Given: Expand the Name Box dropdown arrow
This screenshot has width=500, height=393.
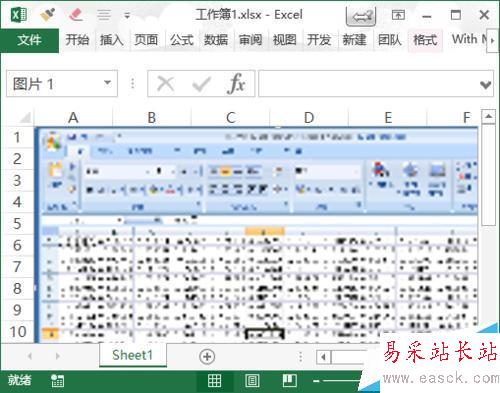Looking at the screenshot, I should (x=107, y=83).
